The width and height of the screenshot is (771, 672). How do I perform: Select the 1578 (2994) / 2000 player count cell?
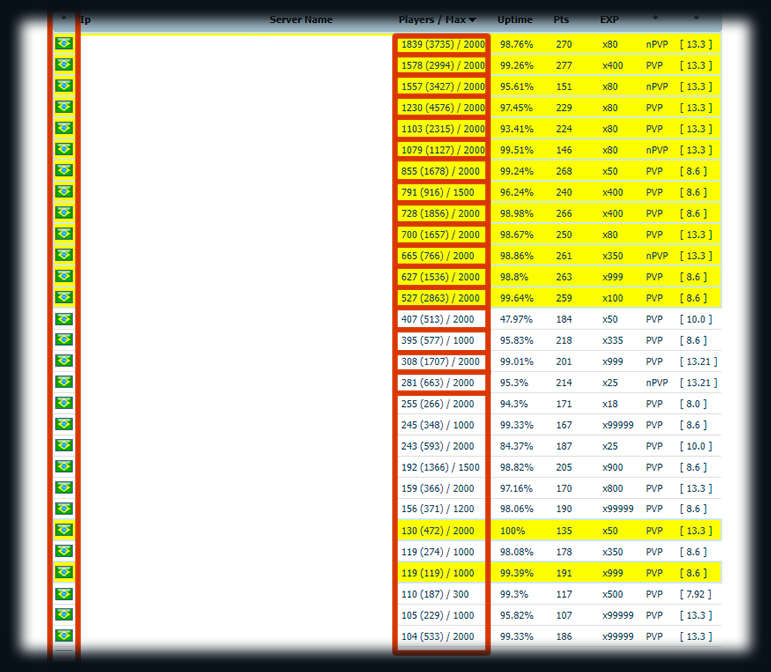click(x=442, y=66)
